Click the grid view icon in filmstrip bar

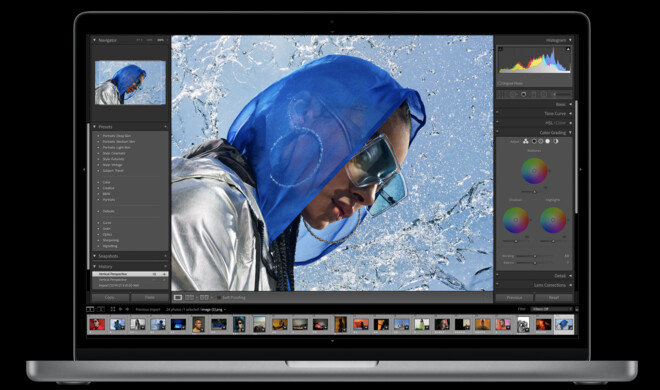pyautogui.click(x=113, y=309)
